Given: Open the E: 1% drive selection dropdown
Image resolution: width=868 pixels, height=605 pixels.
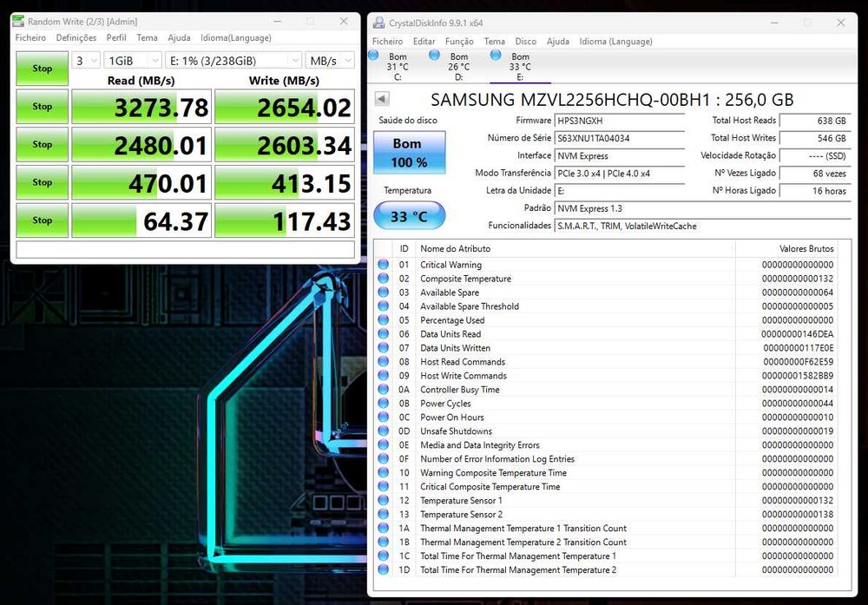Looking at the screenshot, I should tap(233, 61).
